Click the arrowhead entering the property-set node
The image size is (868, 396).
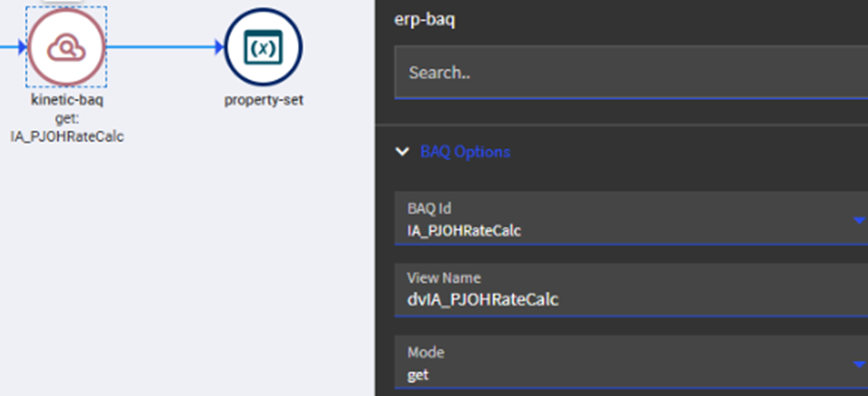click(x=218, y=46)
